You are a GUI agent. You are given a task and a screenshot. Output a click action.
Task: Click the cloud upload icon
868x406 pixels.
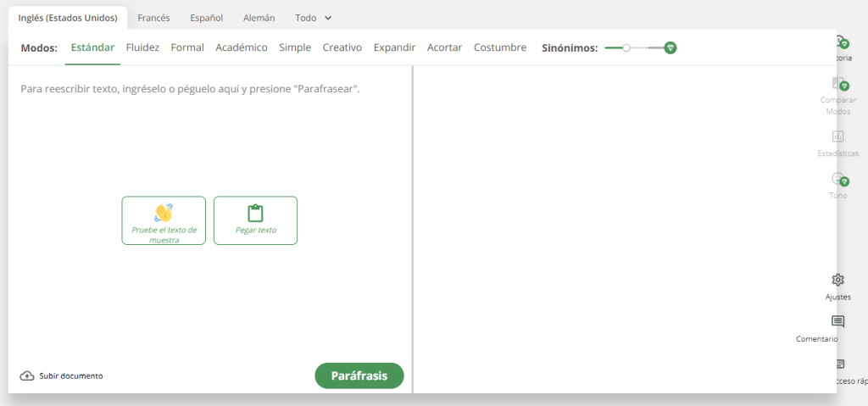26,376
